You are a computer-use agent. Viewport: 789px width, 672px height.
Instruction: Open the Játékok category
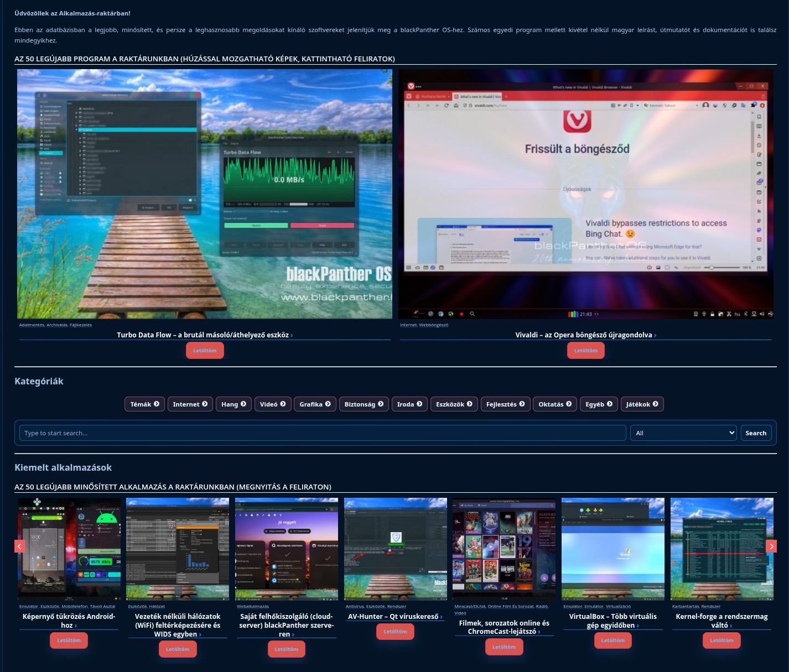642,404
